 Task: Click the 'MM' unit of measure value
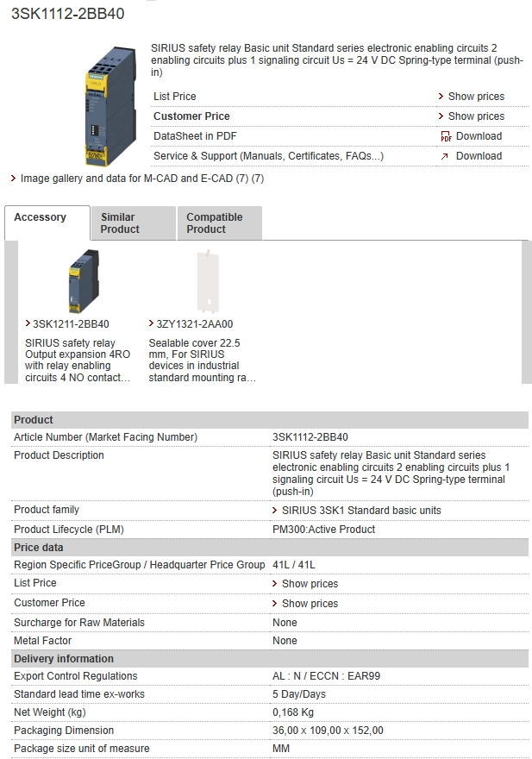[281, 749]
